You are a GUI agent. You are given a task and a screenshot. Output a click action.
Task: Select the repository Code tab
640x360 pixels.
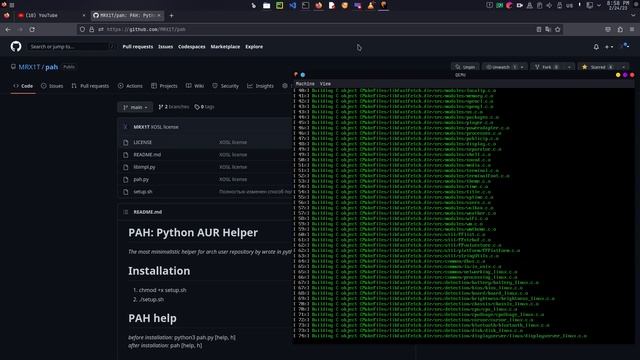coord(23,86)
